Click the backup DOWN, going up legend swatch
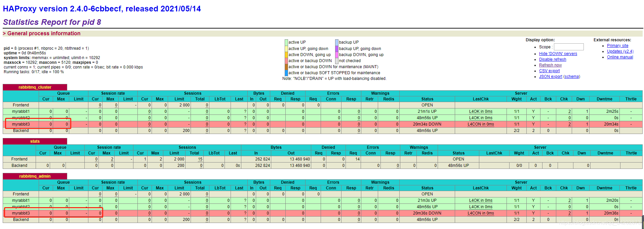The width and height of the screenshot is (644, 229). tap(337, 55)
